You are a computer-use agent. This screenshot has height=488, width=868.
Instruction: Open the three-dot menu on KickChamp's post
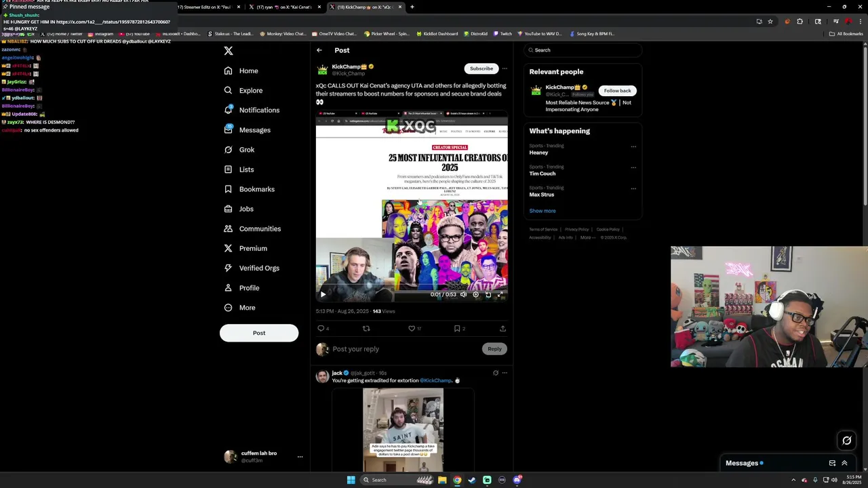(505, 68)
